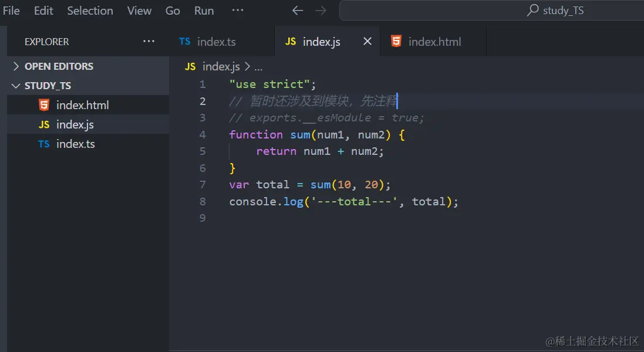Open index.ts in the Explorer tree
Image resolution: width=644 pixels, height=352 pixels.
[x=88, y=144]
